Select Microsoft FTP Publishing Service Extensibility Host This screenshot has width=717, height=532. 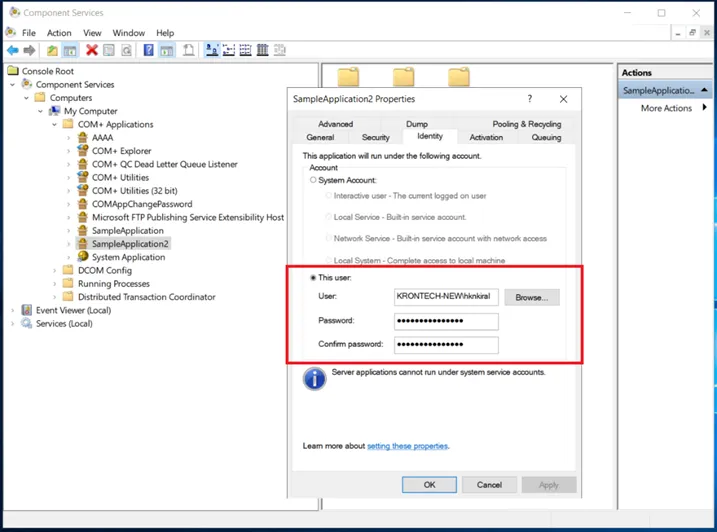(188, 217)
